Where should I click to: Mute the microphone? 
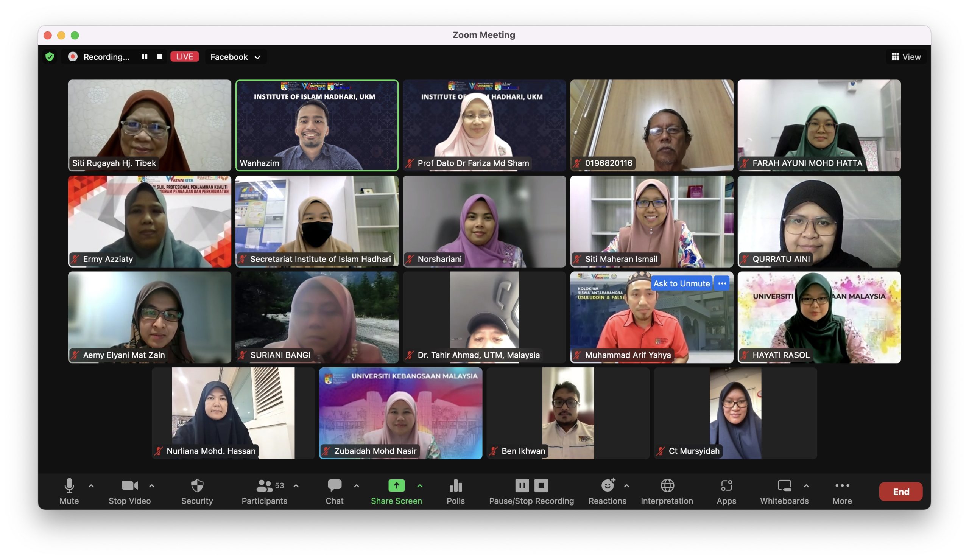click(69, 486)
